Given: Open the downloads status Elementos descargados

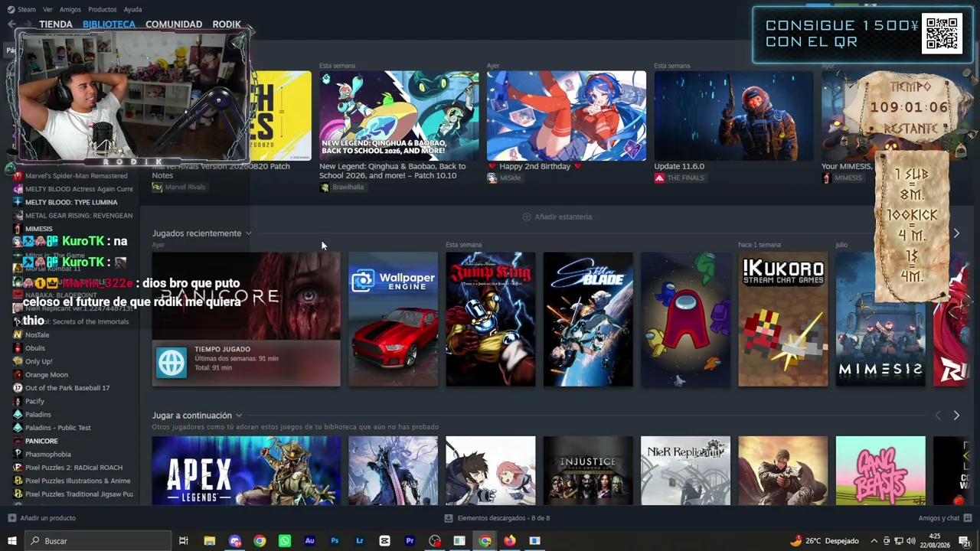Looking at the screenshot, I should point(497,518).
